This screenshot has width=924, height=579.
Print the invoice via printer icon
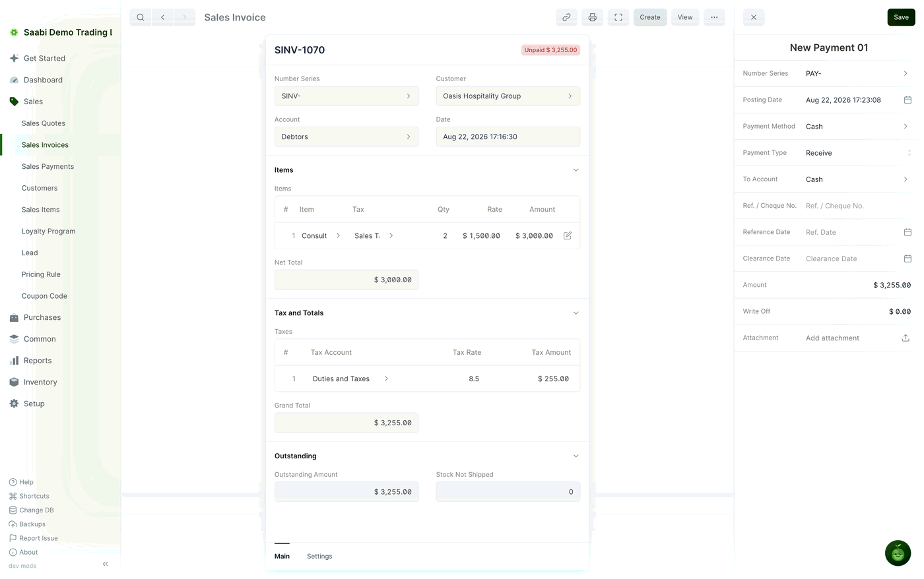[592, 17]
